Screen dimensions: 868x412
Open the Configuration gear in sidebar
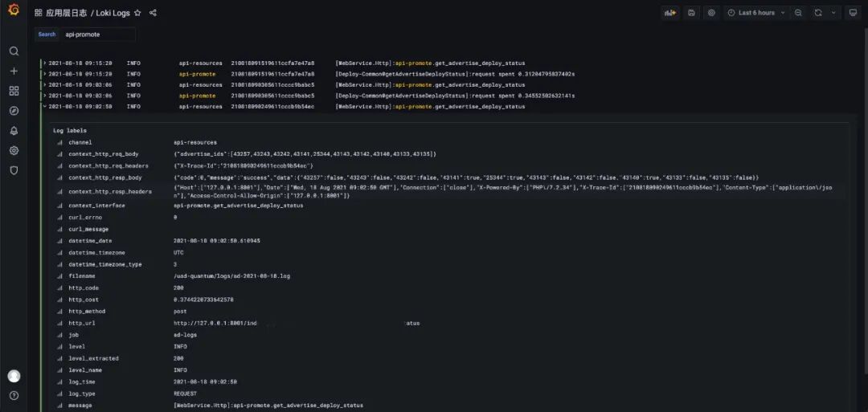(x=14, y=150)
